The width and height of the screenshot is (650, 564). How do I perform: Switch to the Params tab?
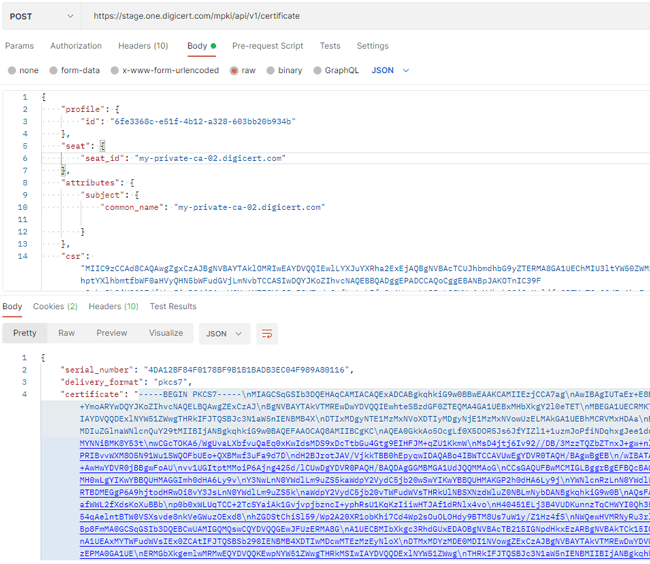pyautogui.click(x=19, y=46)
